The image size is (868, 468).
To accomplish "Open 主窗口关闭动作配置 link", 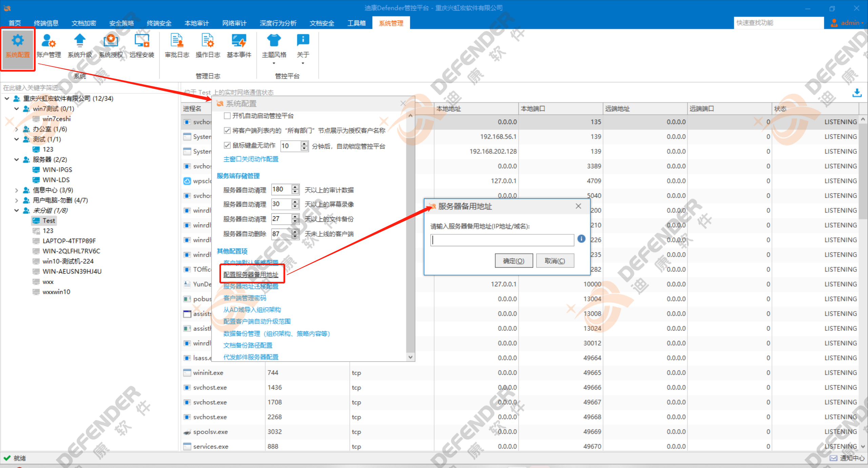I will 251,159.
